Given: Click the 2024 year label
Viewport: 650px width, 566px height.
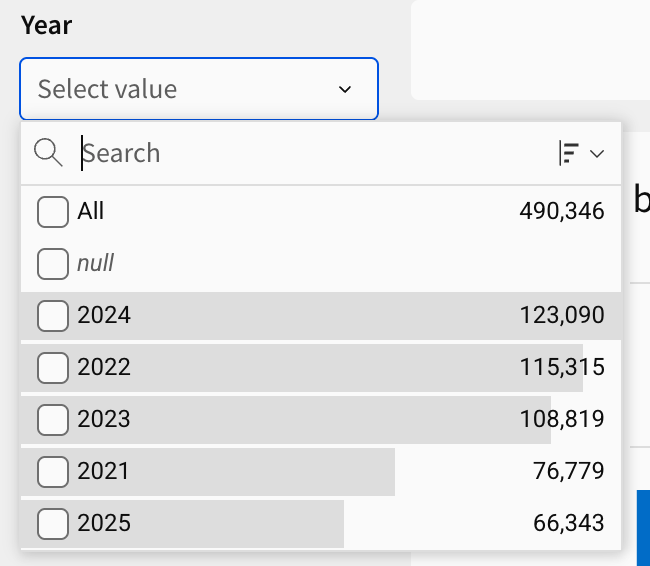Looking at the screenshot, I should pos(104,315).
